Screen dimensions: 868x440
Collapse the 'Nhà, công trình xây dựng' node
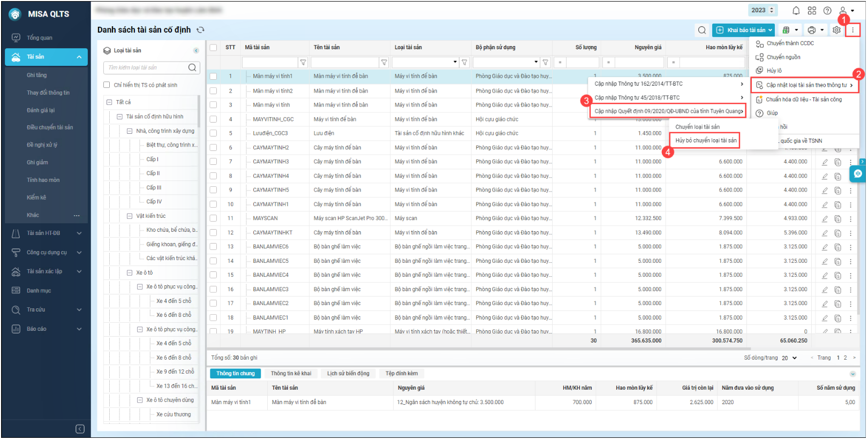130,131
